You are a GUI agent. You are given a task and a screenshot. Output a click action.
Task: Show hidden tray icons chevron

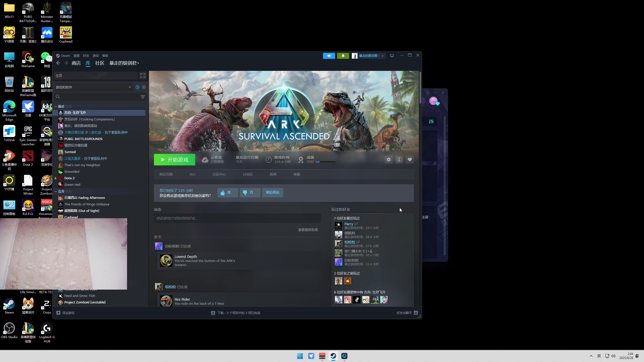pos(591,356)
